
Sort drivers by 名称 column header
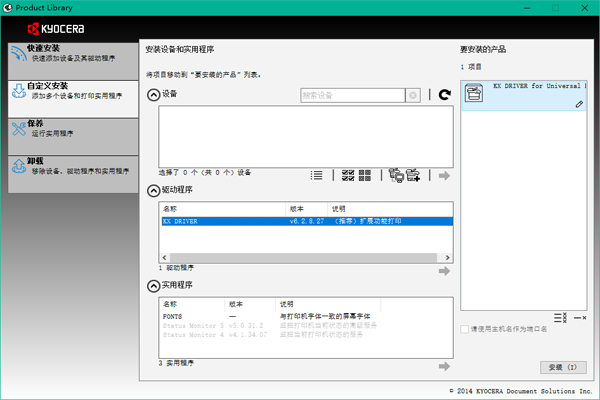[x=222, y=209]
